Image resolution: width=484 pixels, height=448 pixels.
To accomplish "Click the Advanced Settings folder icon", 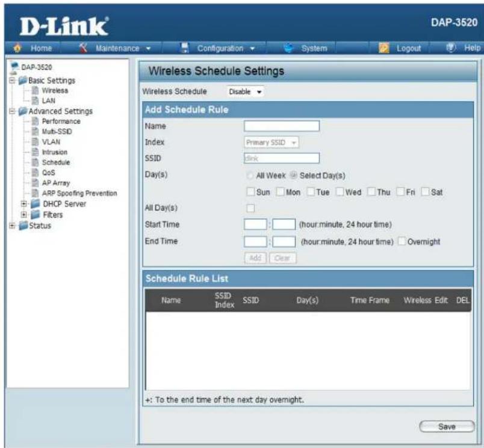I will [23, 111].
